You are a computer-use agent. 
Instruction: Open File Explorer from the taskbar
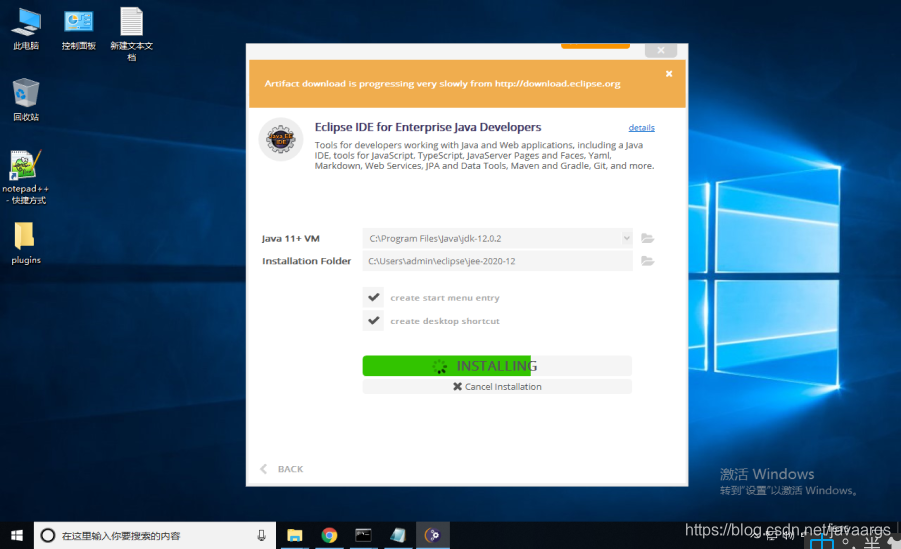click(295, 535)
